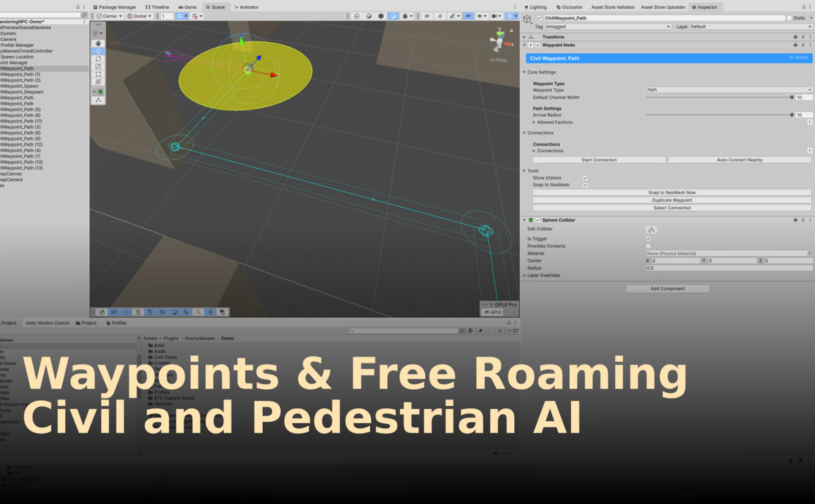This screenshot has height=504, width=815.
Task: Click the GP button in bottom scene toolbar
Action: (x=114, y=312)
